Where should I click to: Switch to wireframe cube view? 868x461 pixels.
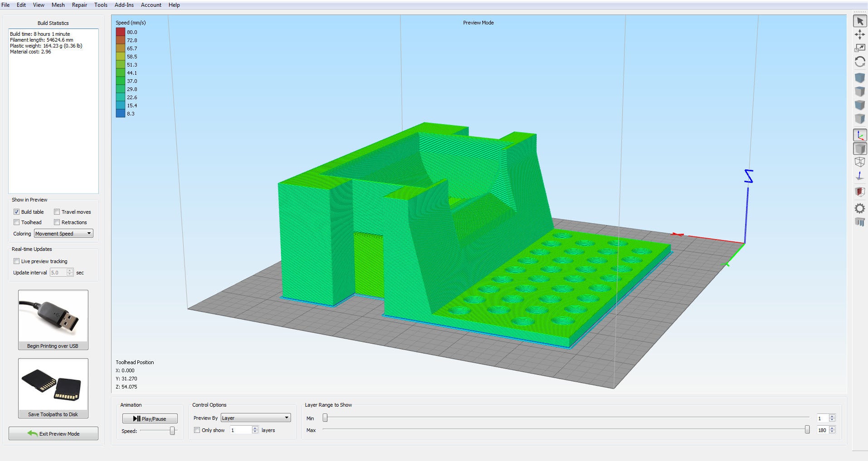859,162
